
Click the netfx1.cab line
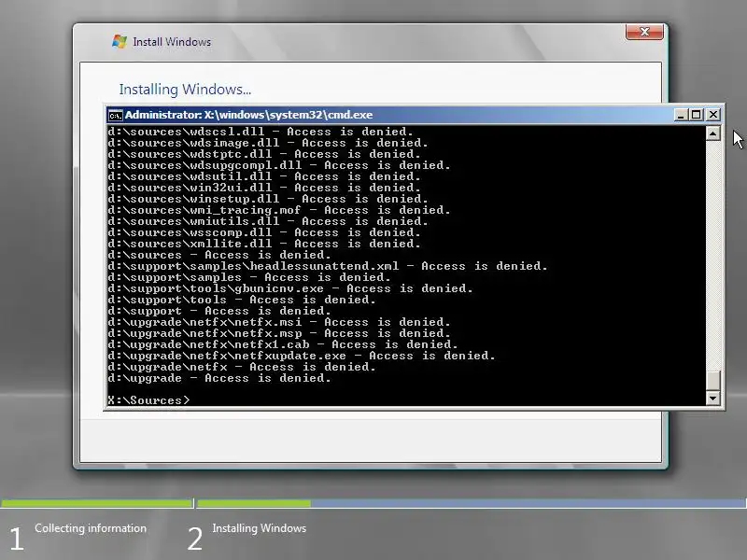pyautogui.click(x=283, y=344)
